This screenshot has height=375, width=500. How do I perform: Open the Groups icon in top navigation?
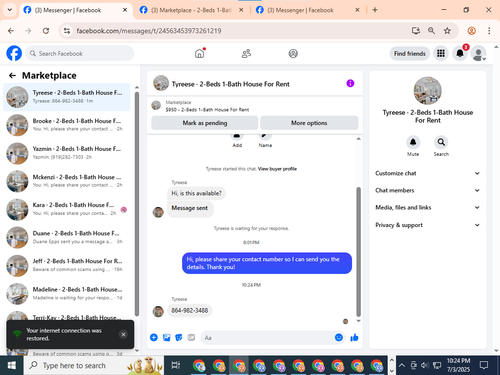293,53
